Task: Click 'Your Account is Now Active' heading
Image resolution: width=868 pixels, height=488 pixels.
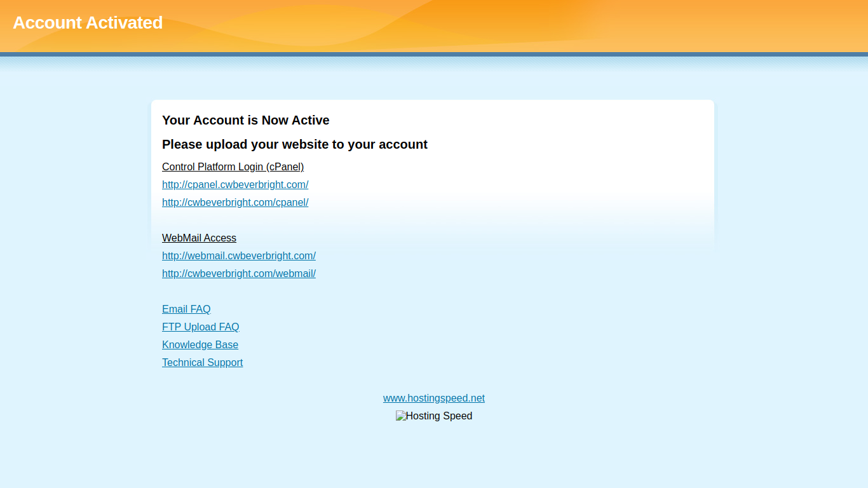Action: (246, 120)
